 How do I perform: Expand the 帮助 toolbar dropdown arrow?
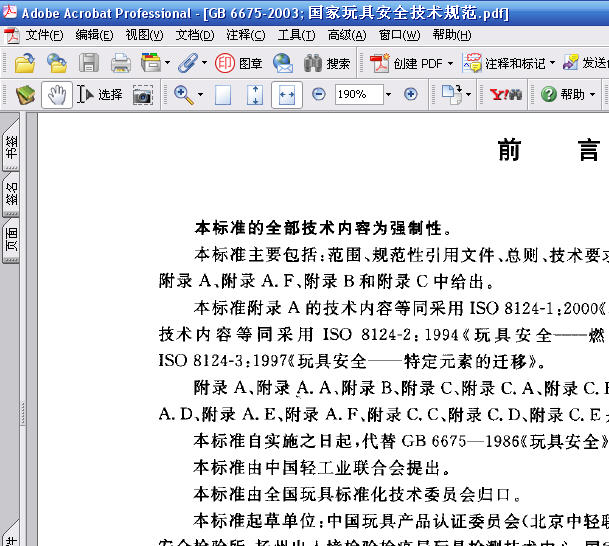click(592, 94)
